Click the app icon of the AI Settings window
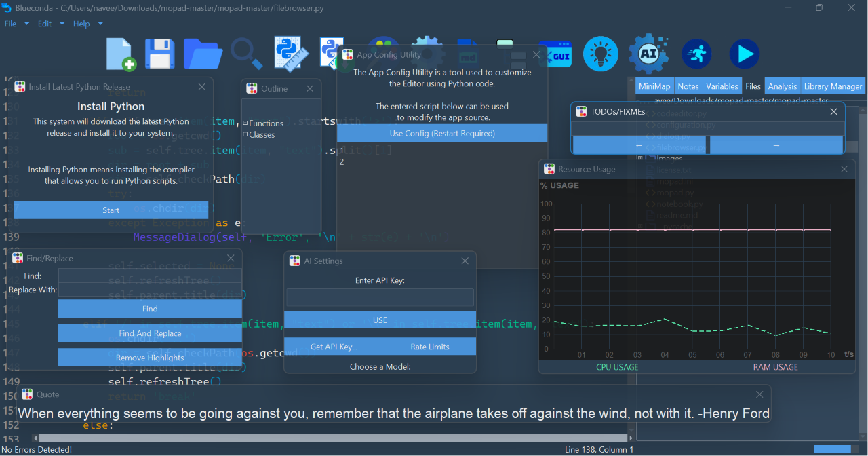The height and width of the screenshot is (456, 868). tap(295, 261)
